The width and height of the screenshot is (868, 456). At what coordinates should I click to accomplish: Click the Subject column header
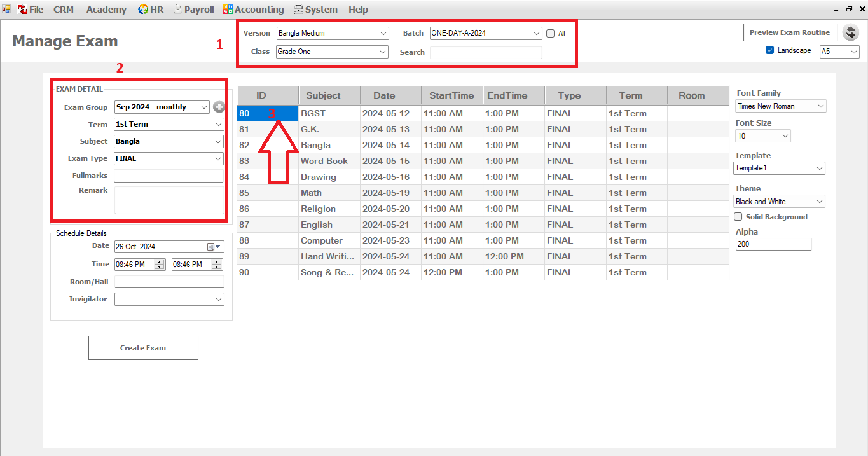pos(329,95)
